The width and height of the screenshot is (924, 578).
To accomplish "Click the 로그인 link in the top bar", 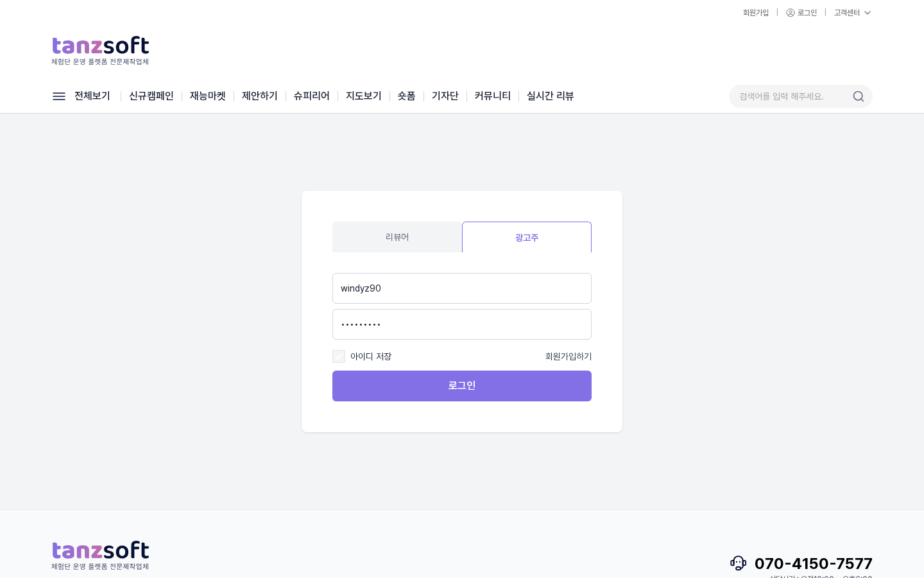I will click(x=807, y=13).
